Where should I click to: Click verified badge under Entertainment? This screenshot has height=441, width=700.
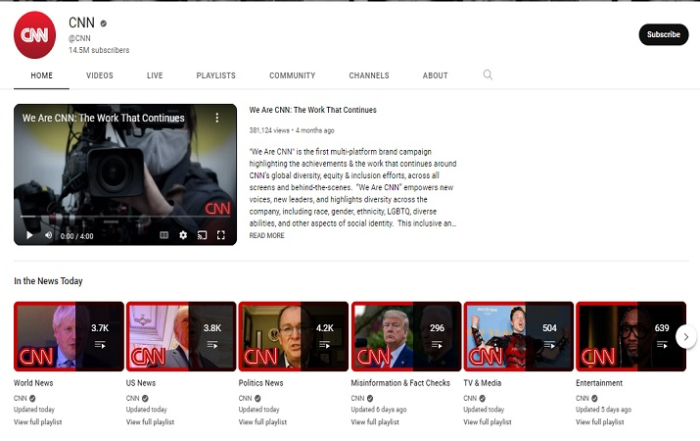tap(595, 398)
